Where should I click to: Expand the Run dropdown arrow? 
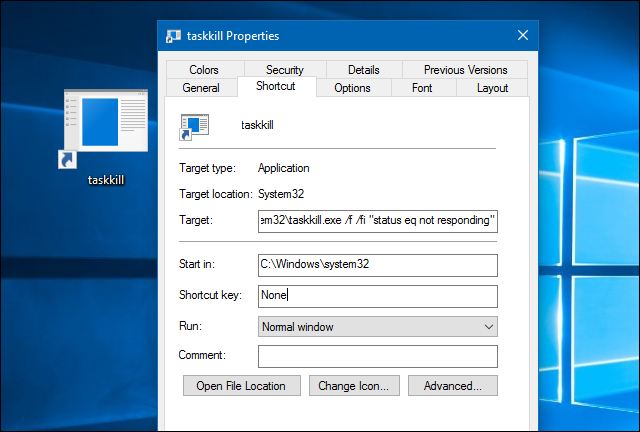point(489,327)
